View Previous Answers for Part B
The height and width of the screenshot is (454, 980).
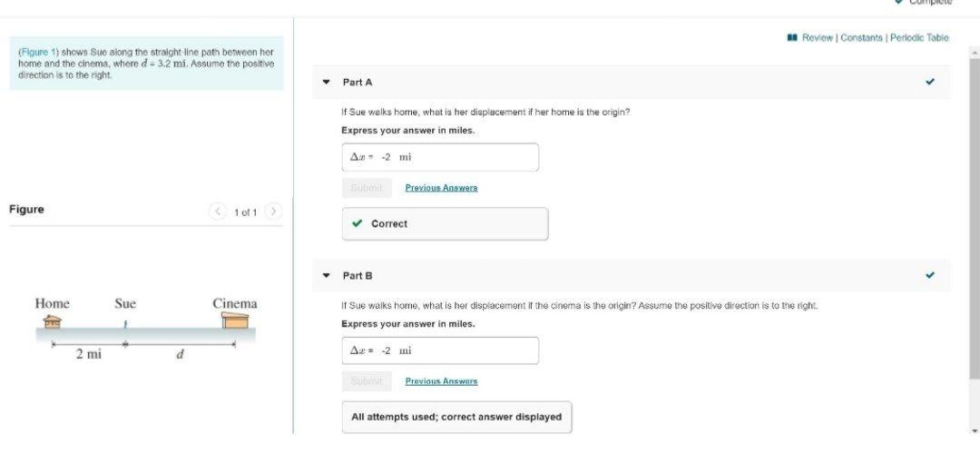coord(441,381)
